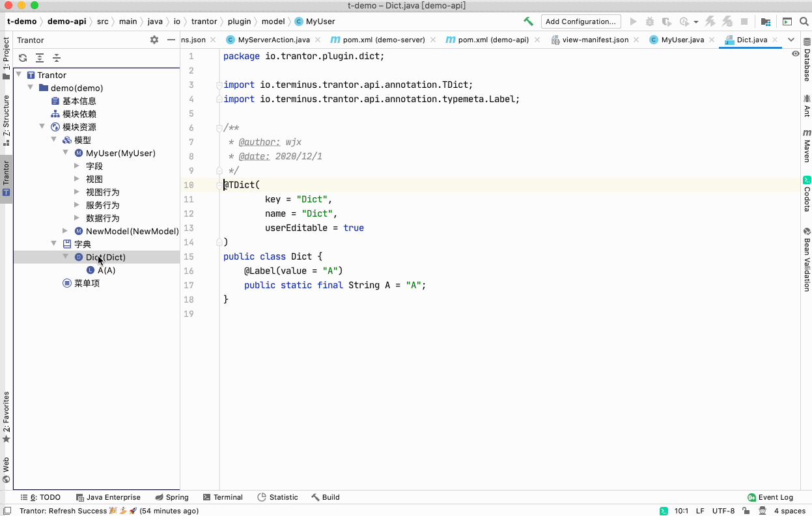Viewport: 812px width, 516px height.
Task: Change the LF line separator
Action: pyautogui.click(x=700, y=511)
